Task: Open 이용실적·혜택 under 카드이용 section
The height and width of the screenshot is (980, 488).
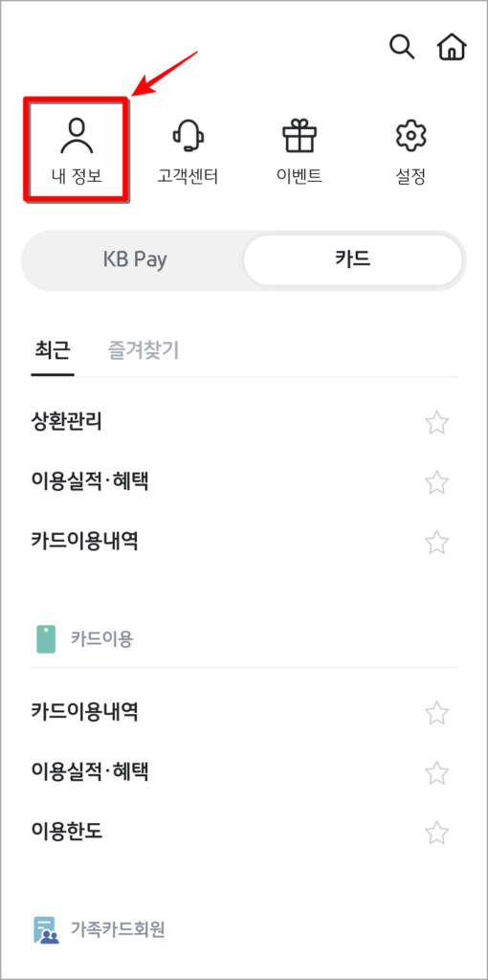Action: click(90, 772)
